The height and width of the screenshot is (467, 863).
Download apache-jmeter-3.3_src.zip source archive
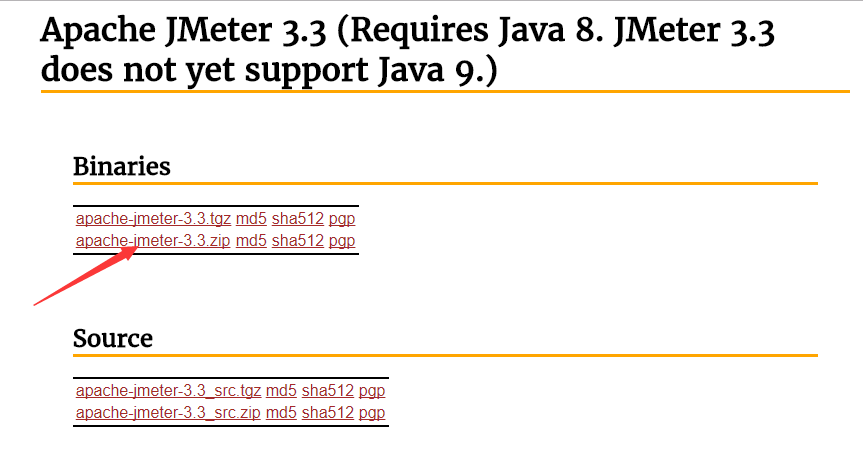click(x=168, y=413)
